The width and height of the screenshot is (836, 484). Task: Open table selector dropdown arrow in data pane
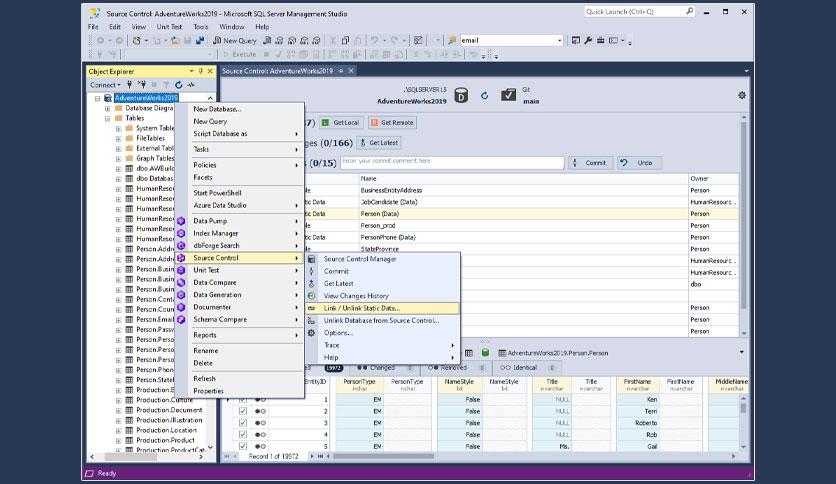742,352
